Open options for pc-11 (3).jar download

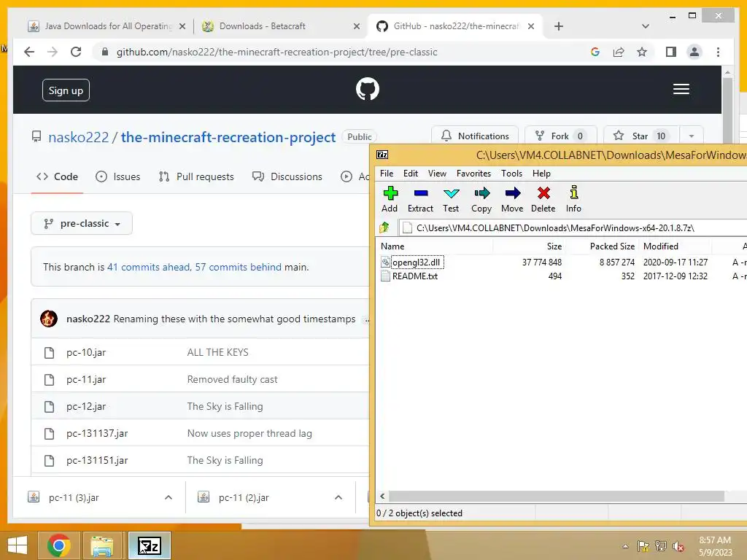coord(169,497)
